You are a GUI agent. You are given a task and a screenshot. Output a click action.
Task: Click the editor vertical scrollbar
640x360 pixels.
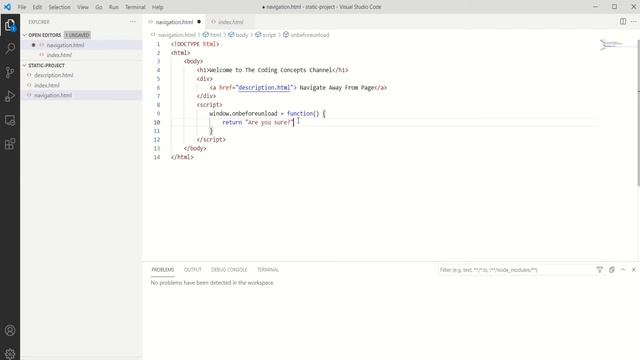coord(638,113)
